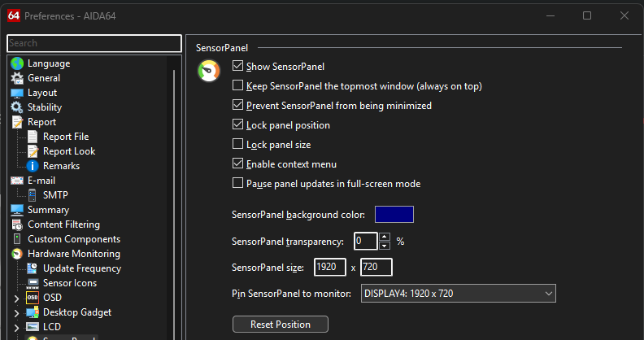Enable Keep SensorPanel the topmost window
644x340 pixels.
pyautogui.click(x=238, y=86)
